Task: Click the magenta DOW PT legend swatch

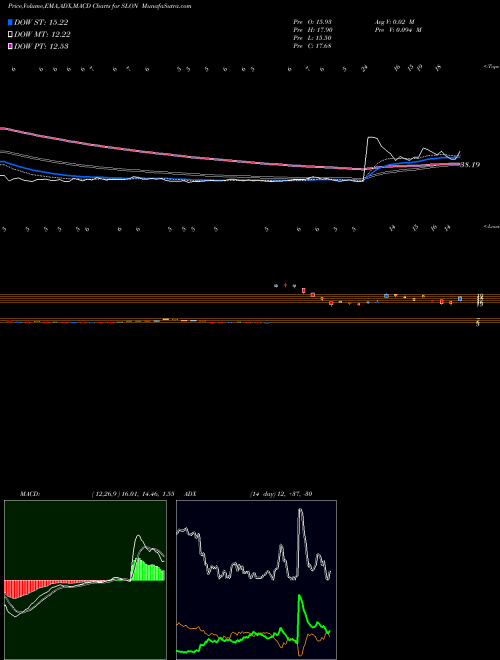Action: click(x=11, y=46)
